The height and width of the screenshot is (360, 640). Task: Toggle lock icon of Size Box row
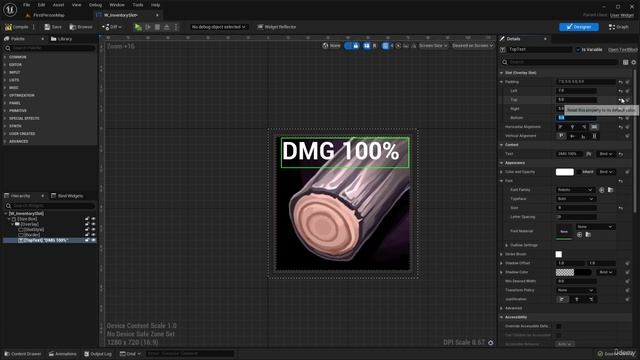point(87,219)
